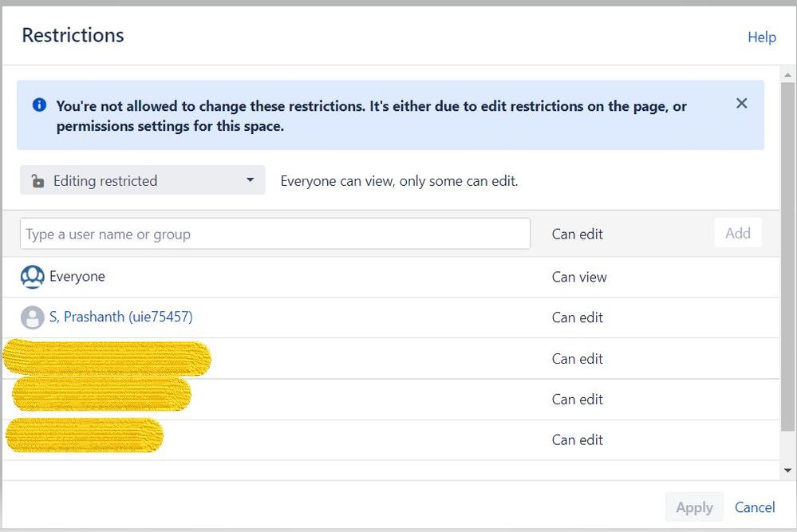Click Can view permission for Everyone

(x=579, y=277)
